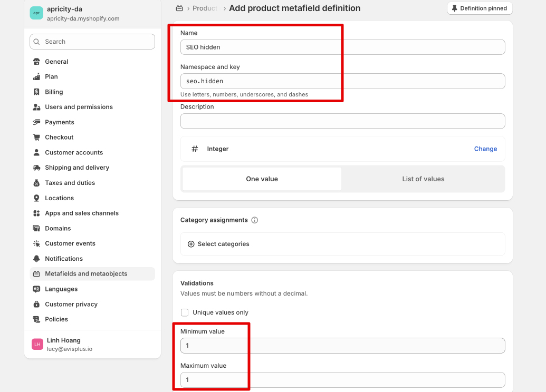Open Metafields and metaobjects settings

[x=86, y=274]
